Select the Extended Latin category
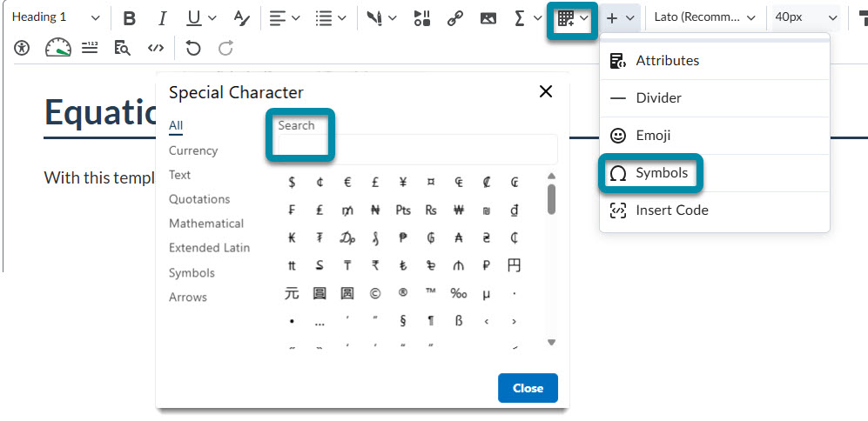This screenshot has width=868, height=421. point(209,248)
